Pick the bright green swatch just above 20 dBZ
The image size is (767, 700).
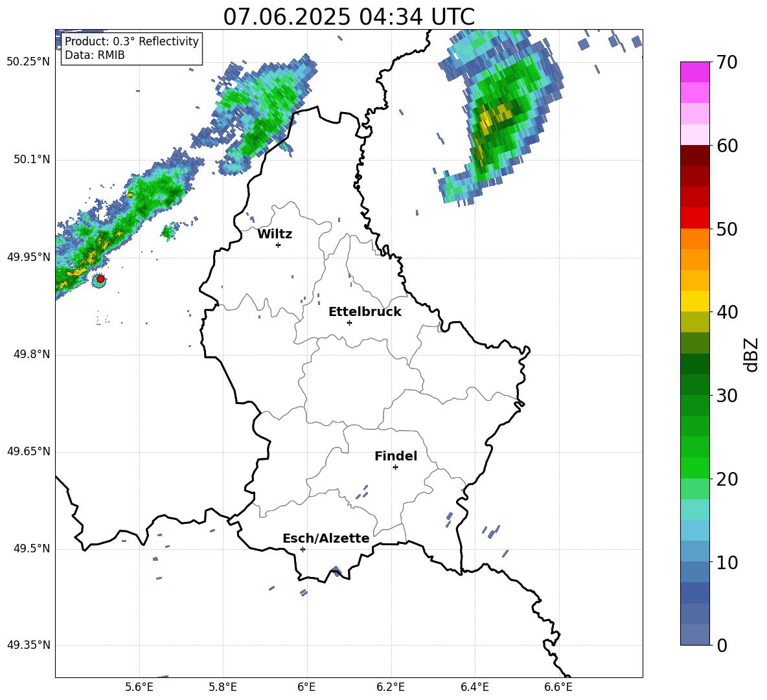point(694,468)
